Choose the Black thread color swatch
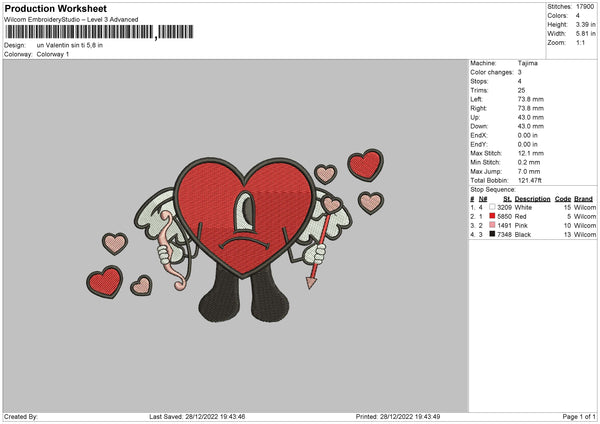 point(491,235)
